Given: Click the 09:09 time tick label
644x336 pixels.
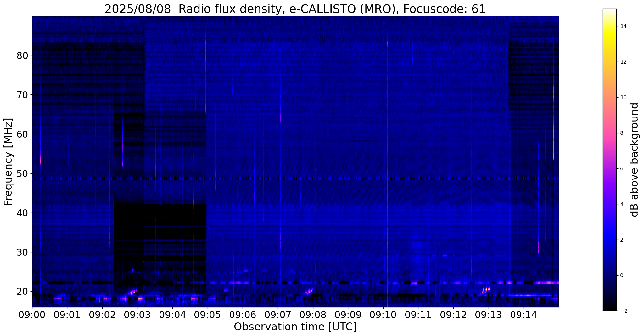Looking at the screenshot, I should (348, 315).
